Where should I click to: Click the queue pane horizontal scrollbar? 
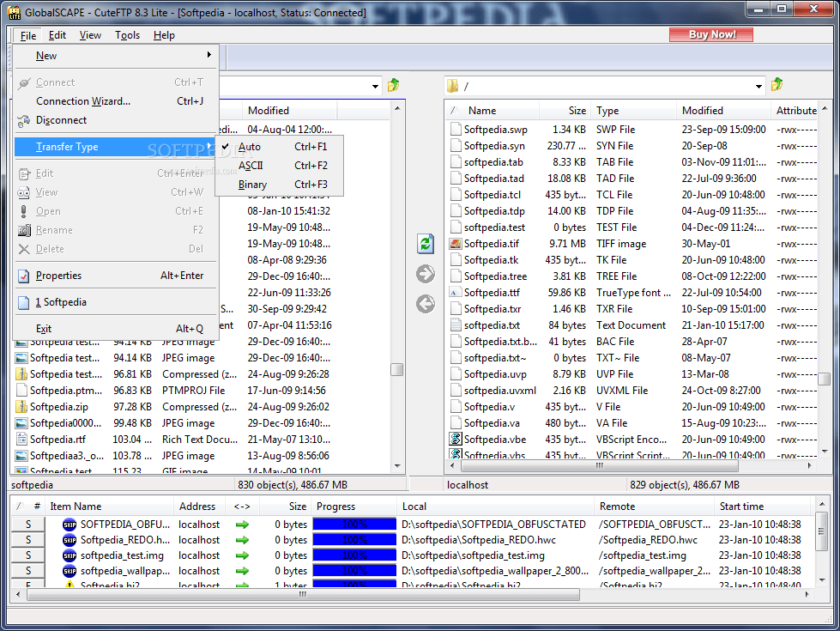tap(303, 594)
